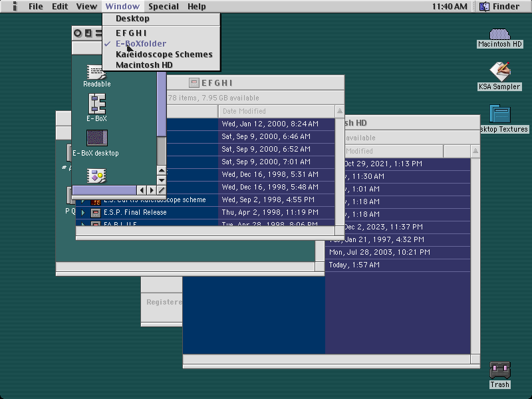The width and height of the screenshot is (532, 399).
Task: Open the Desktop Textures folder icon
Action: (x=500, y=114)
